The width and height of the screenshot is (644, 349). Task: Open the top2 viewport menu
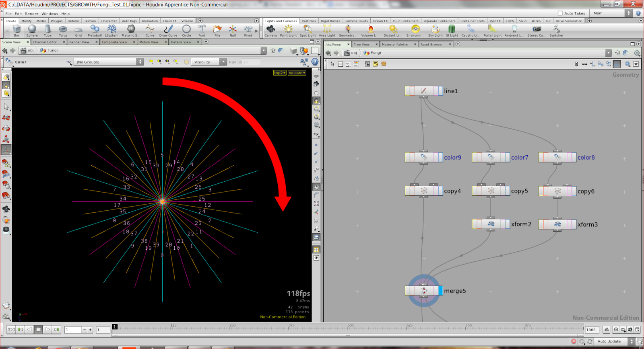click(280, 73)
